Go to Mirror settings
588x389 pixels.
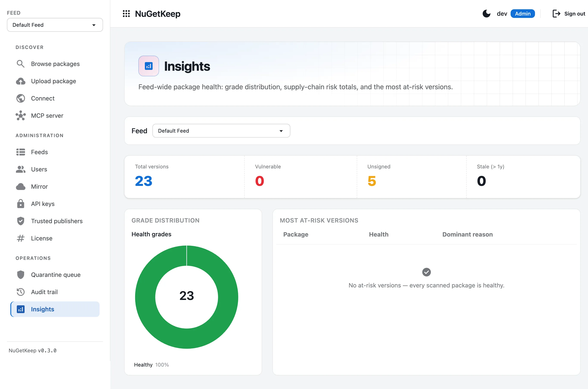[x=55, y=187]
